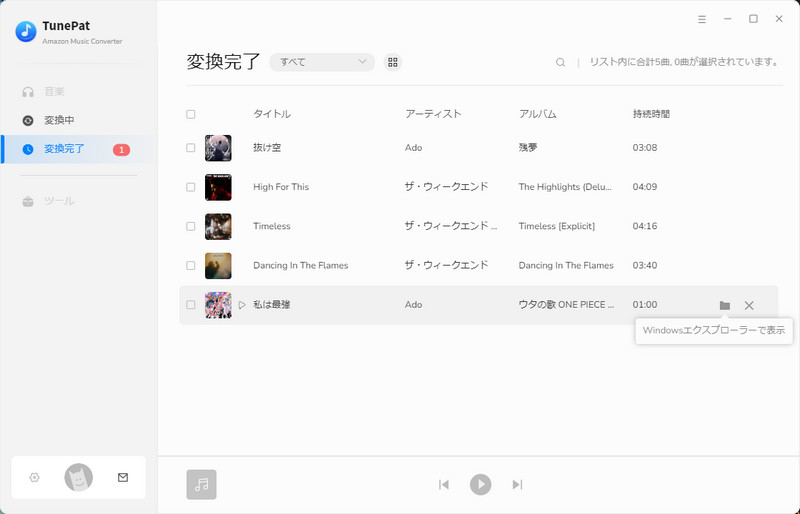Screen dimensions: 800x514
Task: Click the search magnifier icon
Action: click(x=560, y=62)
